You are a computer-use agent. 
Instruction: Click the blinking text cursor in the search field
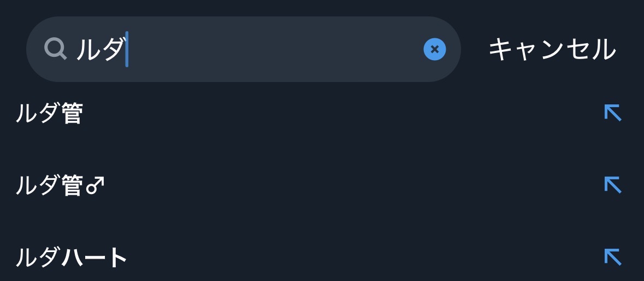point(127,50)
